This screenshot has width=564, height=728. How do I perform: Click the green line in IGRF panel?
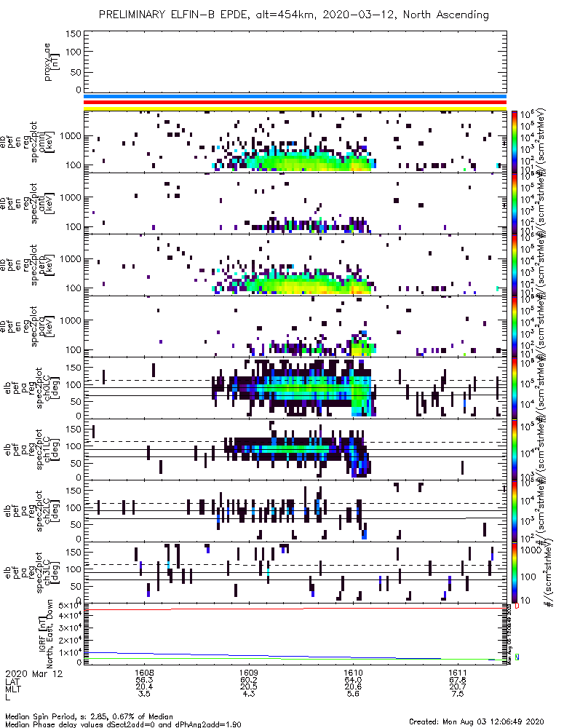coord(295,659)
